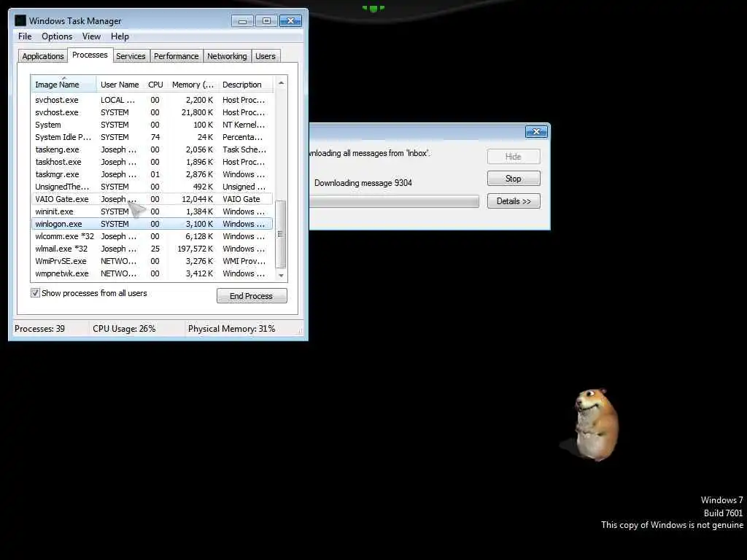Switch to the Applications tab
This screenshot has width=747, height=560.
tap(43, 56)
